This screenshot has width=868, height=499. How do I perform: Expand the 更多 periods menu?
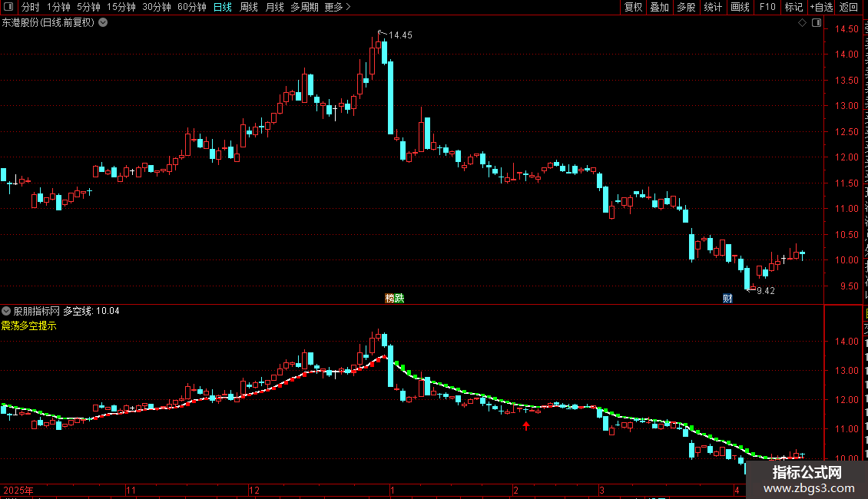coord(337,7)
